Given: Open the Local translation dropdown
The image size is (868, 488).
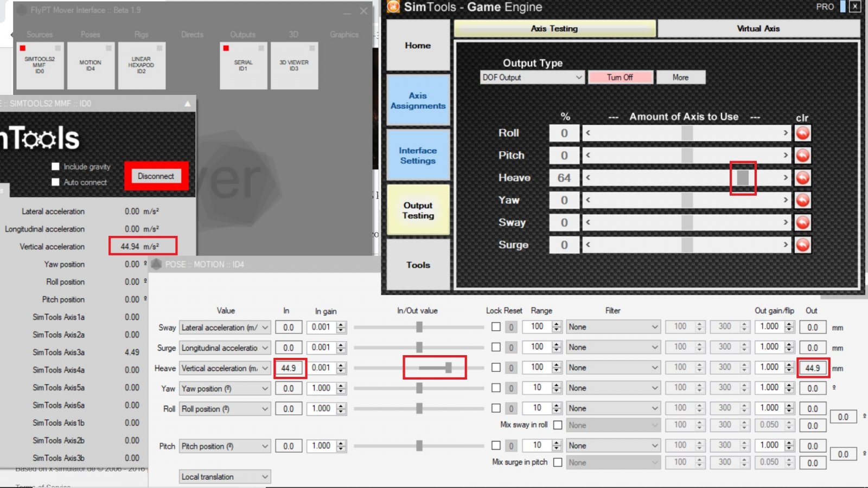Looking at the screenshot, I should point(225,477).
